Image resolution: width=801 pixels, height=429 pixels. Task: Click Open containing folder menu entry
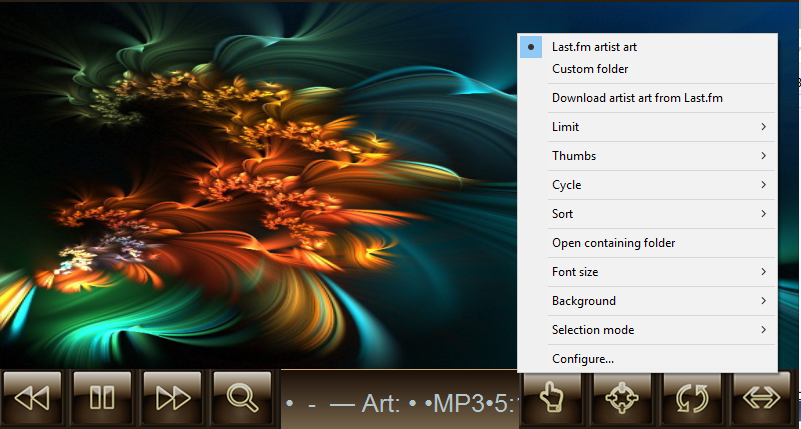tap(613, 243)
